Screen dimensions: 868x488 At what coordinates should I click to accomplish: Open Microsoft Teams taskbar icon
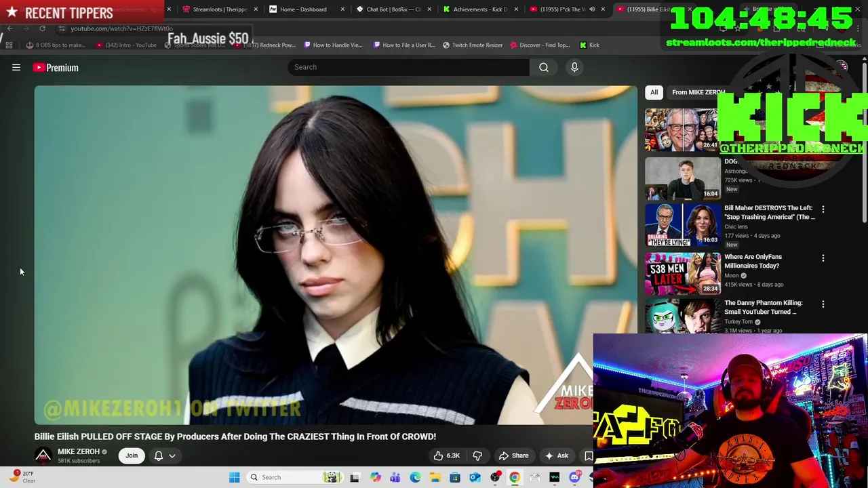pos(395,477)
